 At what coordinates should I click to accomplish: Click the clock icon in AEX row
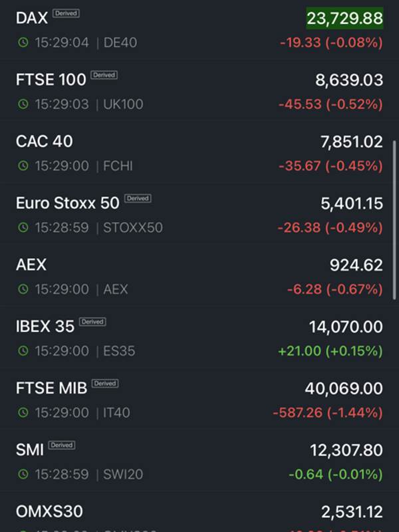(x=23, y=289)
